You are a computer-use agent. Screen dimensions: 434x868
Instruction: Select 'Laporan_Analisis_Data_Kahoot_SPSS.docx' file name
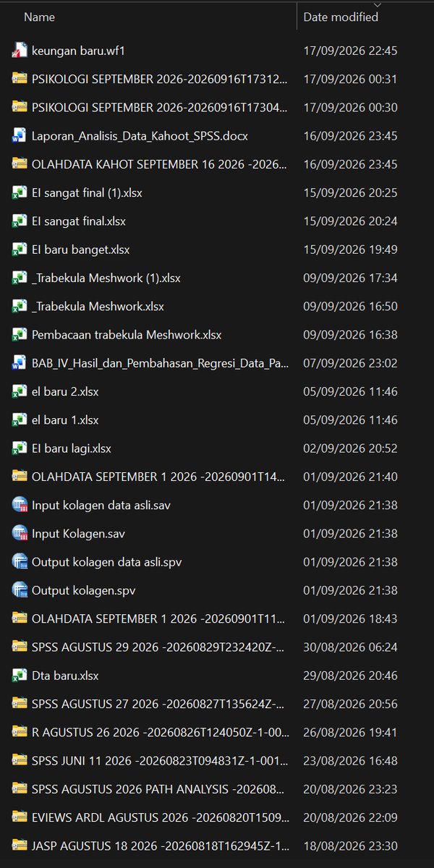[140, 136]
